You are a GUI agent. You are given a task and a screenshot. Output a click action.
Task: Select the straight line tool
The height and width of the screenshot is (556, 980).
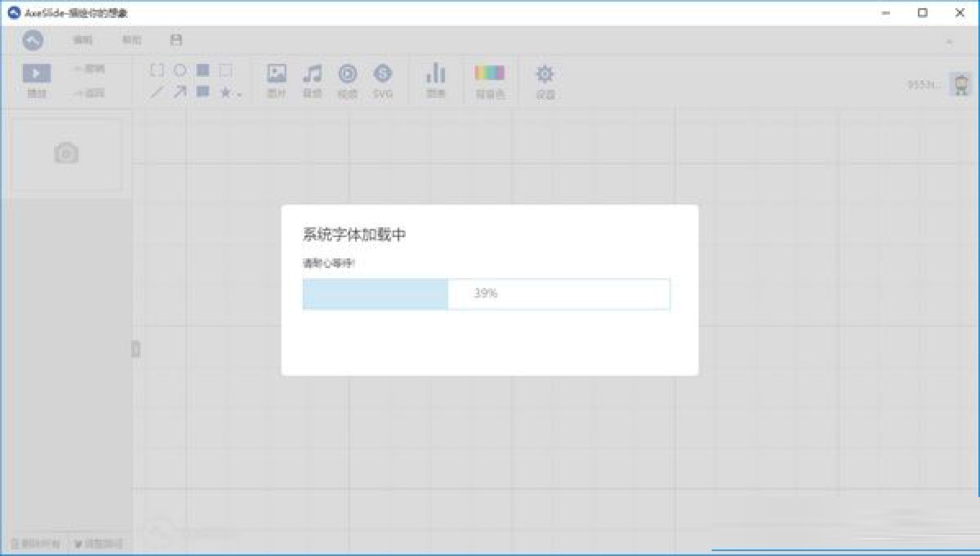tap(157, 93)
